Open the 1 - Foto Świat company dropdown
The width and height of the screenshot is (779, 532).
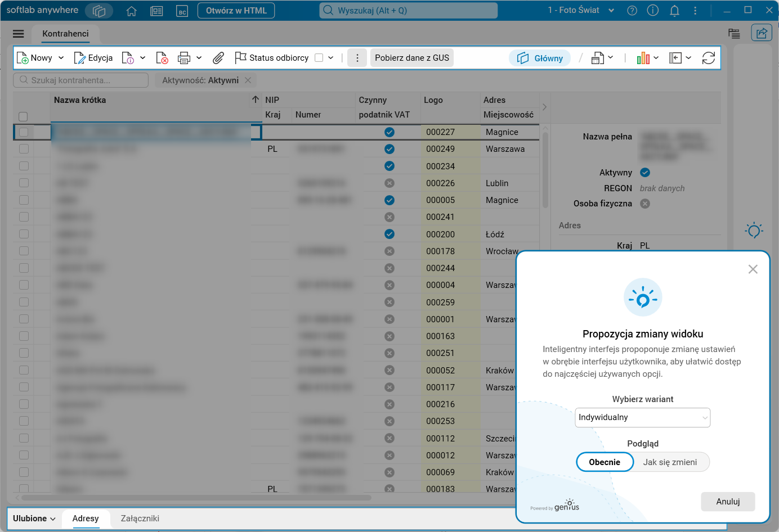tap(581, 10)
